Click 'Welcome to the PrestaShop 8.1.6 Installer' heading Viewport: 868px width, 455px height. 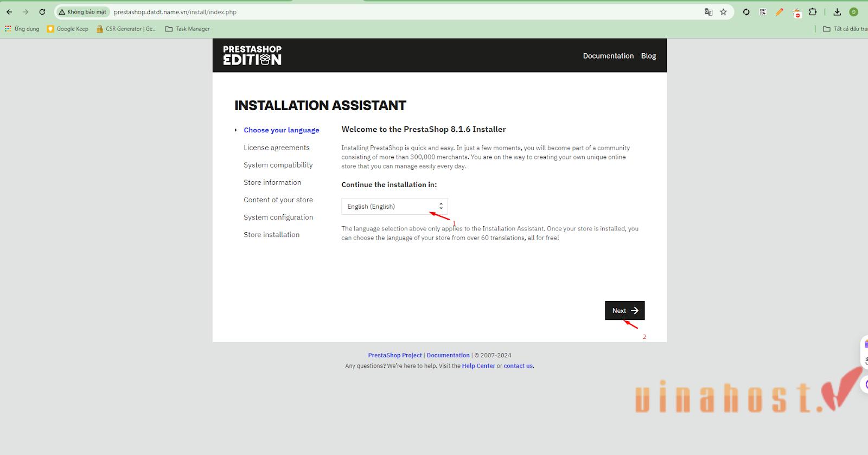pos(424,129)
